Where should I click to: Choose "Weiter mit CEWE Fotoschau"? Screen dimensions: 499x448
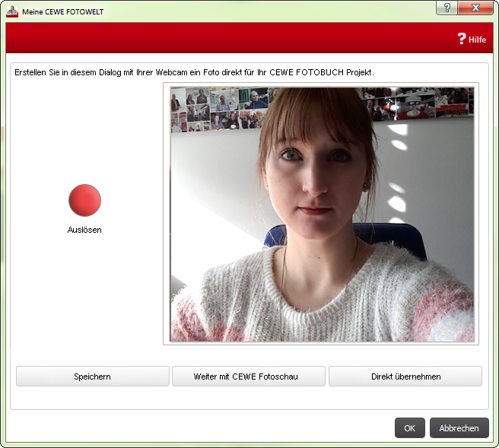(249, 377)
